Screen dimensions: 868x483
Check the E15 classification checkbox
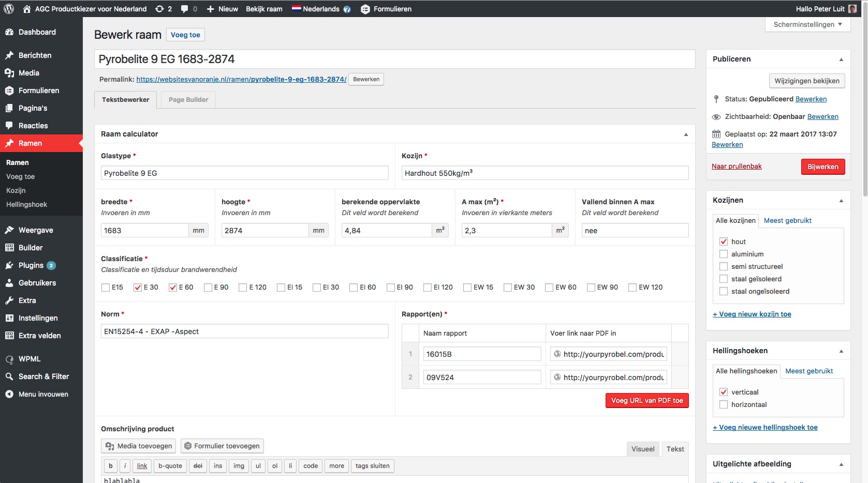[x=106, y=288]
